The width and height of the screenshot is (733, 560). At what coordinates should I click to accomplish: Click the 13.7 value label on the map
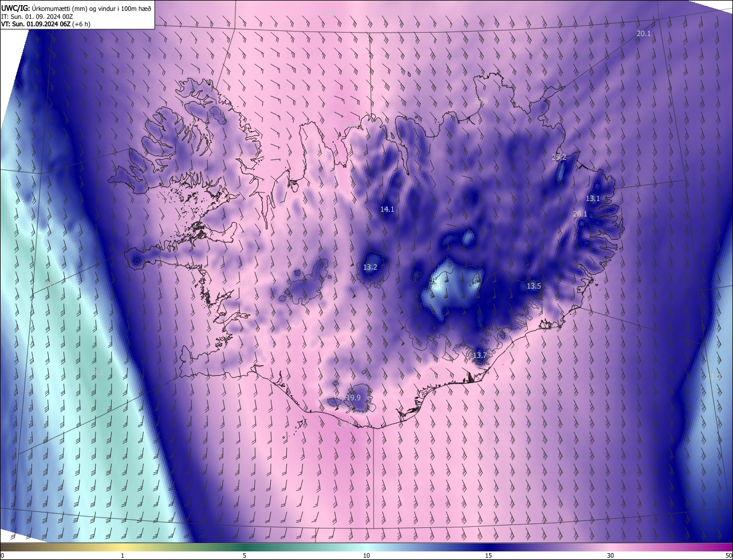[479, 356]
